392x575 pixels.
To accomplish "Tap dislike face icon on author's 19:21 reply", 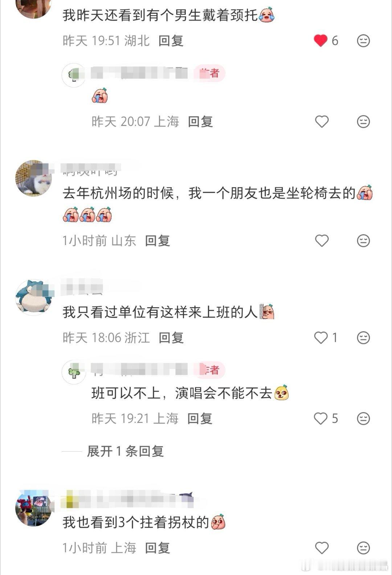I will (363, 419).
